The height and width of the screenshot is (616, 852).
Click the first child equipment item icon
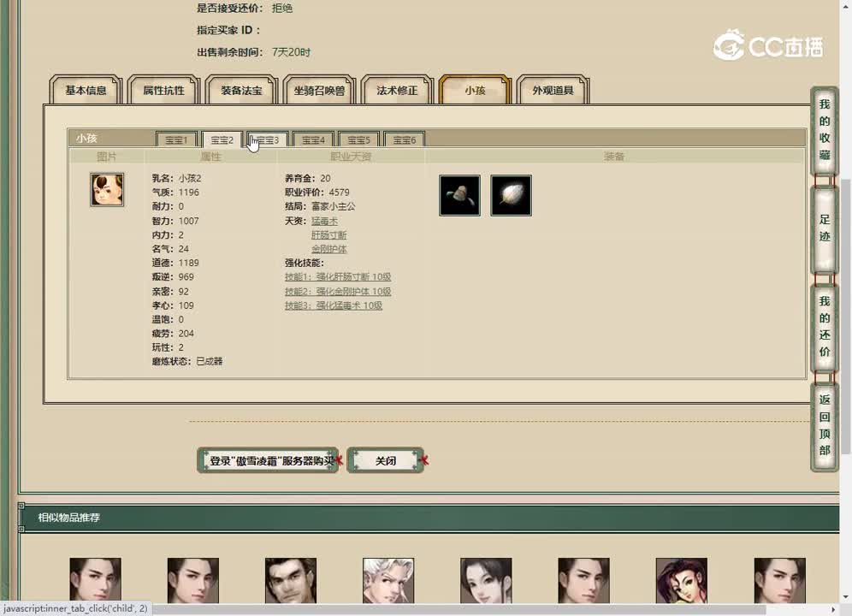tap(459, 195)
